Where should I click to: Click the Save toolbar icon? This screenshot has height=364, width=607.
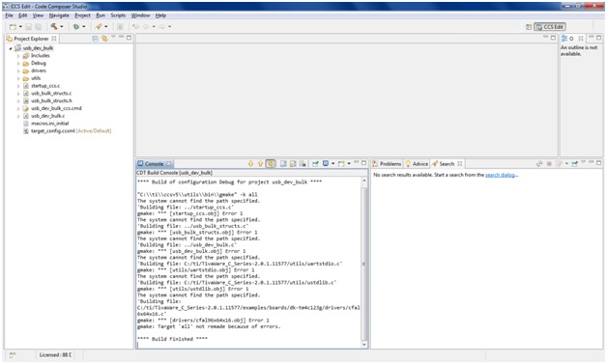29,27
